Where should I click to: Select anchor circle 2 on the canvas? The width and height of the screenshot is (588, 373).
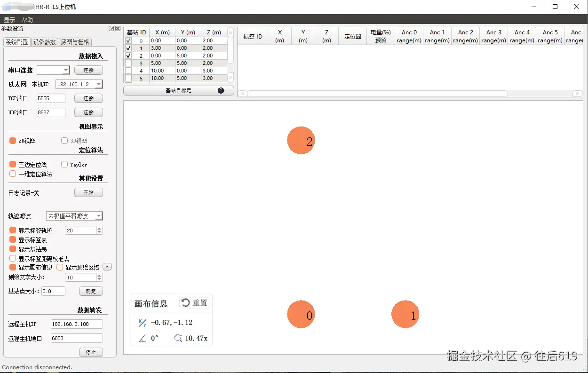click(301, 140)
